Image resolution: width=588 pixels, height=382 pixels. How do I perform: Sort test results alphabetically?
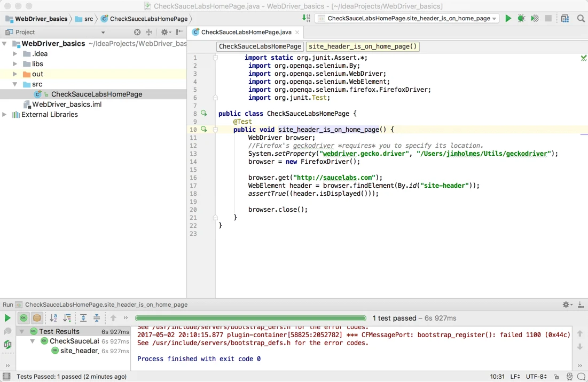click(53, 318)
